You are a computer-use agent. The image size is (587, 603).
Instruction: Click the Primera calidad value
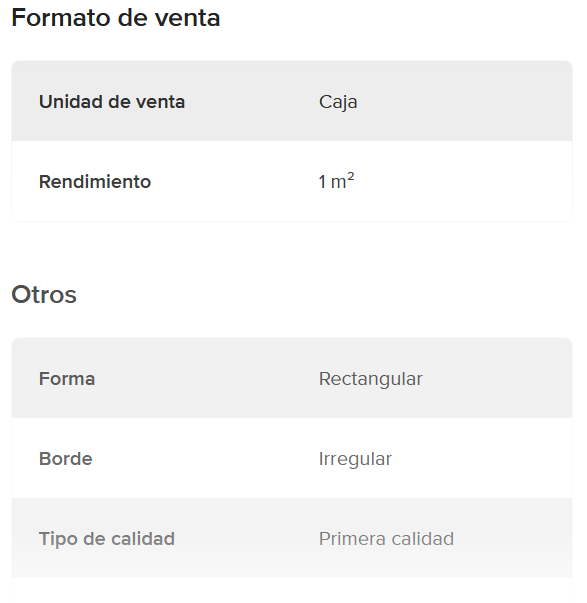pos(387,539)
